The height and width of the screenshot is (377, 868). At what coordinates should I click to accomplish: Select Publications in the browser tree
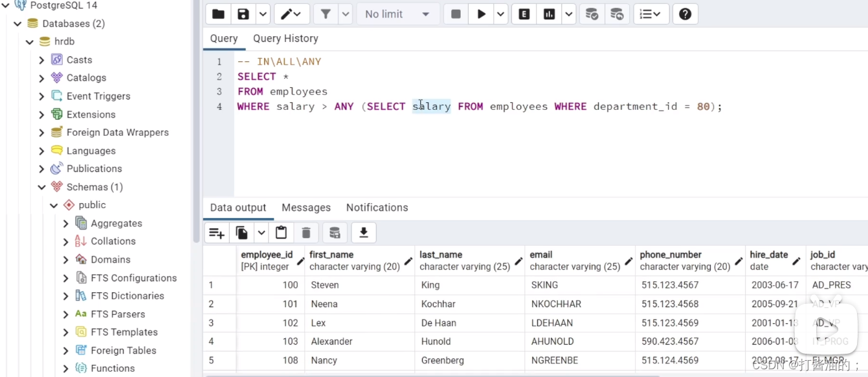point(94,169)
